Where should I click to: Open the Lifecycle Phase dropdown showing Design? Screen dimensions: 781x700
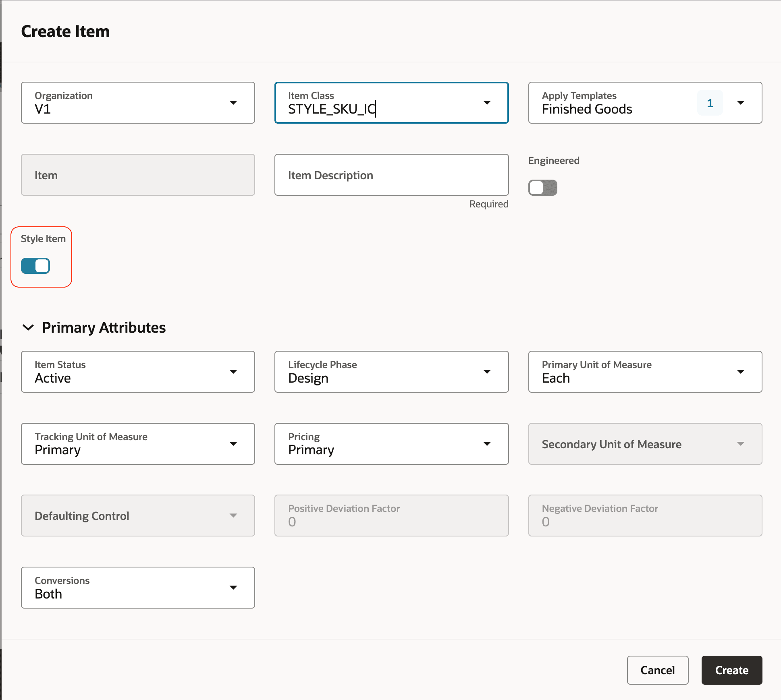(488, 371)
